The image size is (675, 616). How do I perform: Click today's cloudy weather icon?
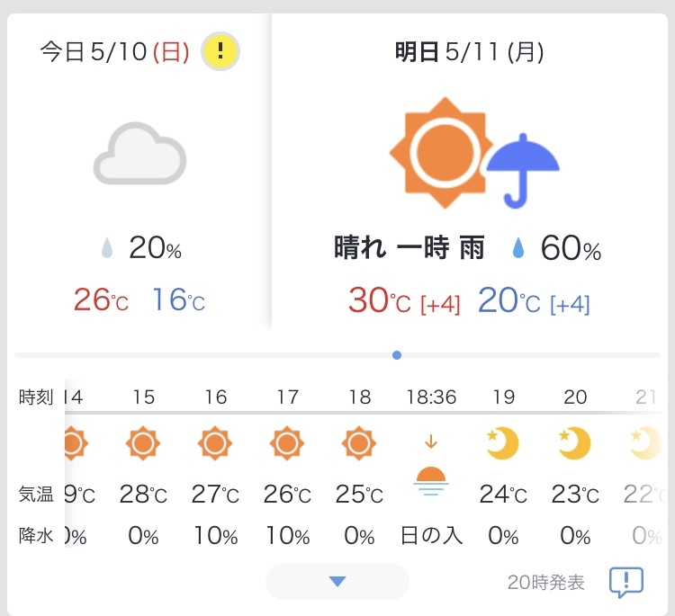(139, 155)
